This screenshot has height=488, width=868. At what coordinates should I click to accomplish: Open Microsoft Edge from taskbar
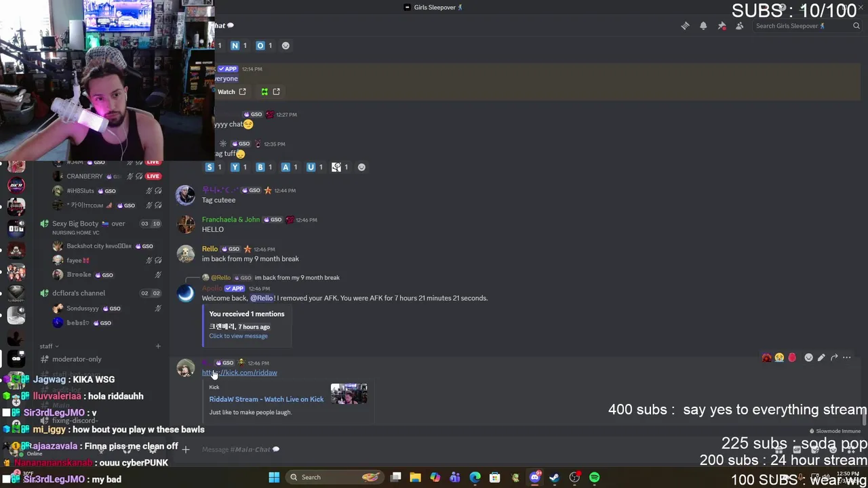[475, 477]
